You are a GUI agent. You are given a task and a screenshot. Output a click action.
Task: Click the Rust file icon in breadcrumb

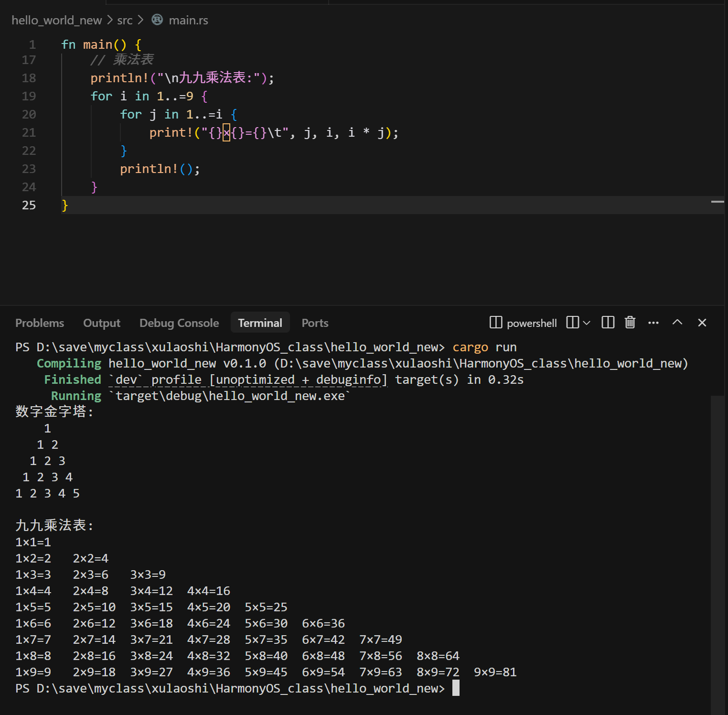click(157, 20)
